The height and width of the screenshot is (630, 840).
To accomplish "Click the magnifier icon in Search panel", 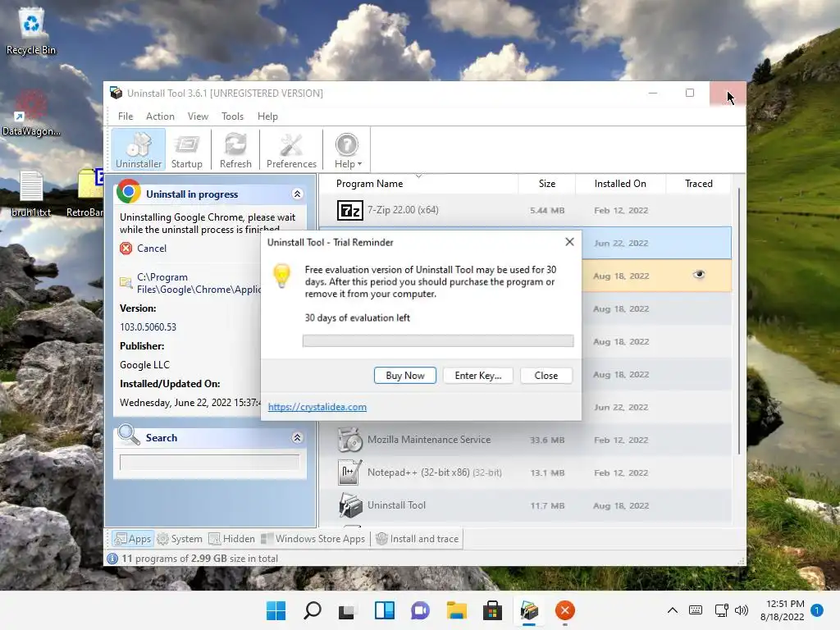I will (129, 435).
